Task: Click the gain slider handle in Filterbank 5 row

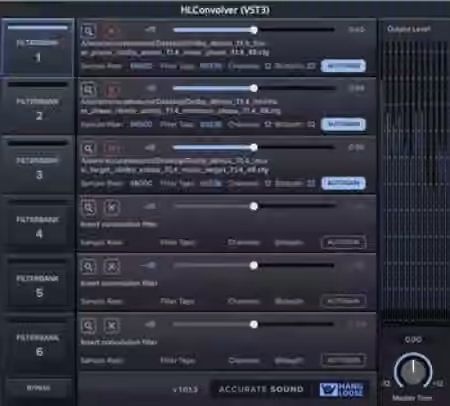Action: click(x=254, y=265)
